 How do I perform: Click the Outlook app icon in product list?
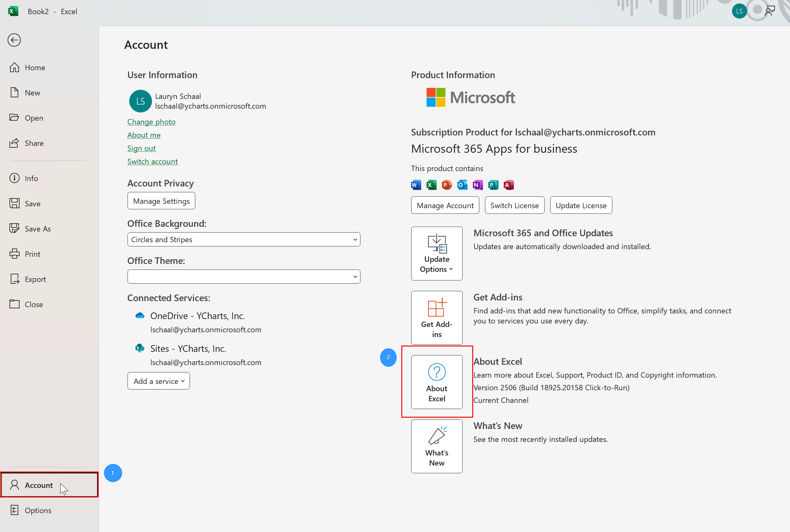pos(462,185)
